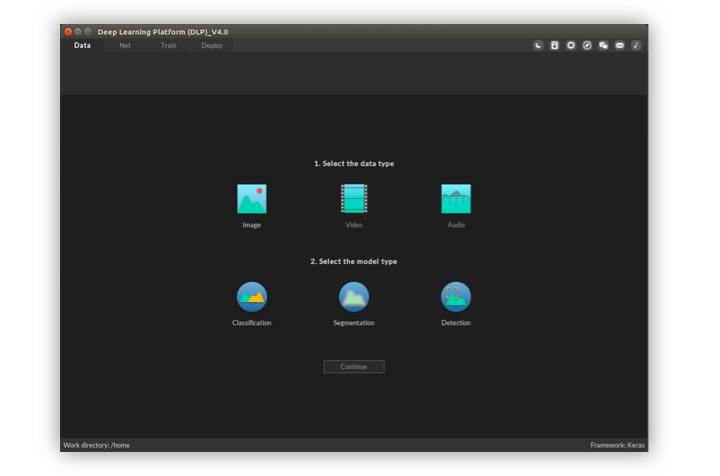Select the Video data type icon
720x476 pixels.
pos(354,199)
